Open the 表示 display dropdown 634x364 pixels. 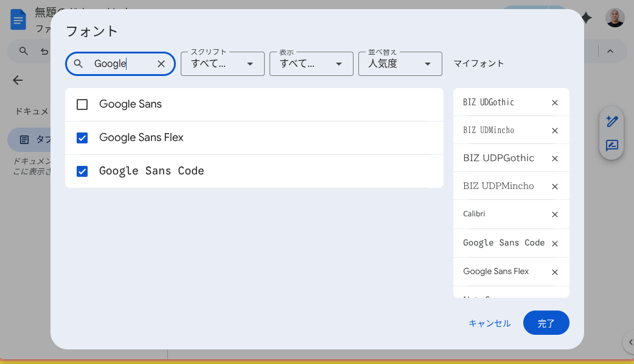311,64
